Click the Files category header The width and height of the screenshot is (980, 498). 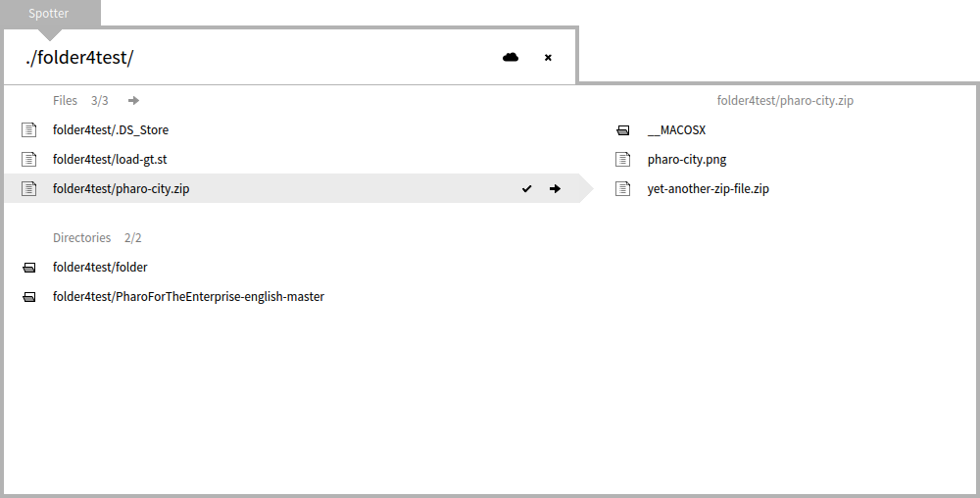pyautogui.click(x=65, y=101)
